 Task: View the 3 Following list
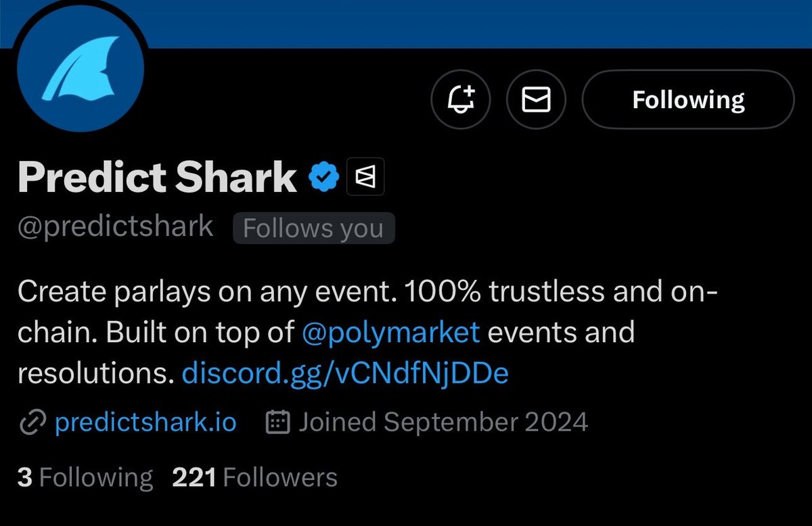85,478
